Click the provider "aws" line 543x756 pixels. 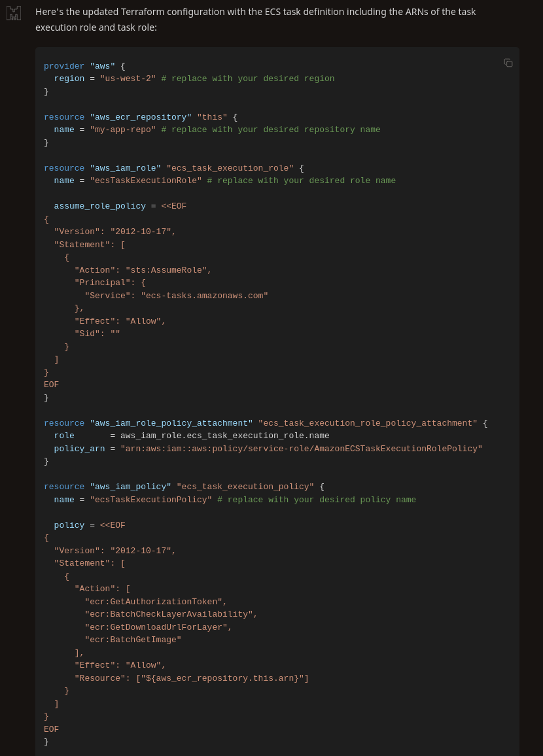click(x=84, y=66)
